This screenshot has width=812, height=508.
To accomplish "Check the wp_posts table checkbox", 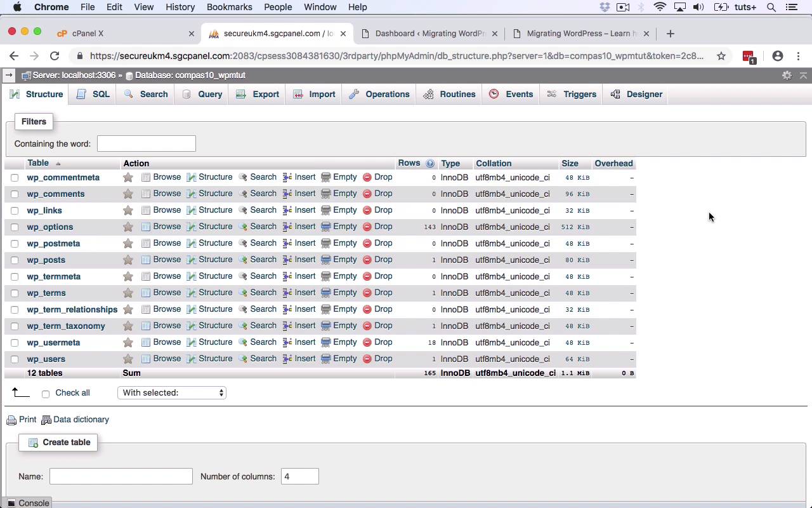I will tap(15, 260).
